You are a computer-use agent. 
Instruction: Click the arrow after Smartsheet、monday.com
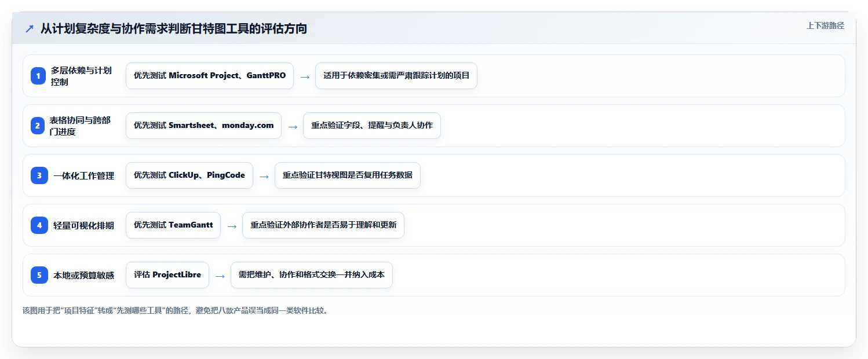click(293, 126)
